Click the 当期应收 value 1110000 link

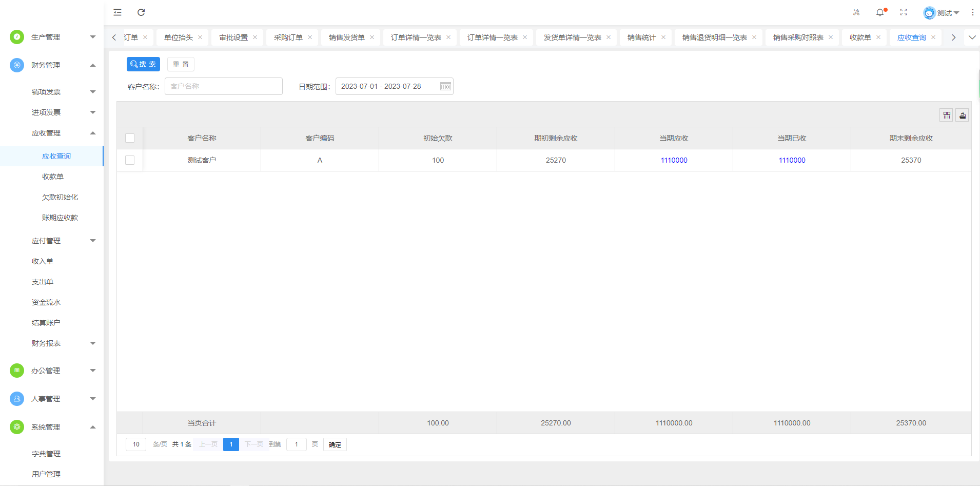pos(674,160)
